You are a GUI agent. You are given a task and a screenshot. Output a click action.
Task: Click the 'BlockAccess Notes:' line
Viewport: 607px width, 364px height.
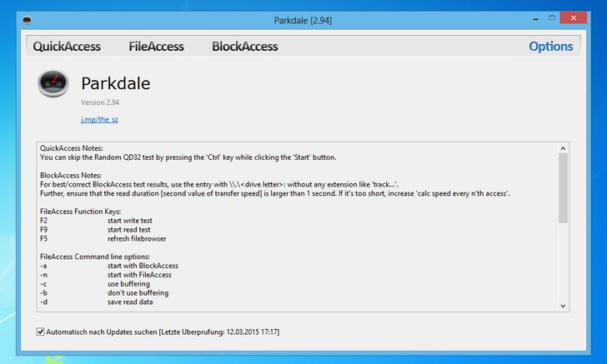point(70,175)
